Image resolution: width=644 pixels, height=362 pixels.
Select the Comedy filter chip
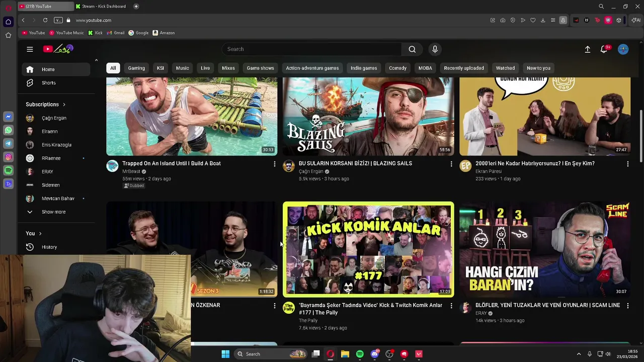tap(397, 68)
